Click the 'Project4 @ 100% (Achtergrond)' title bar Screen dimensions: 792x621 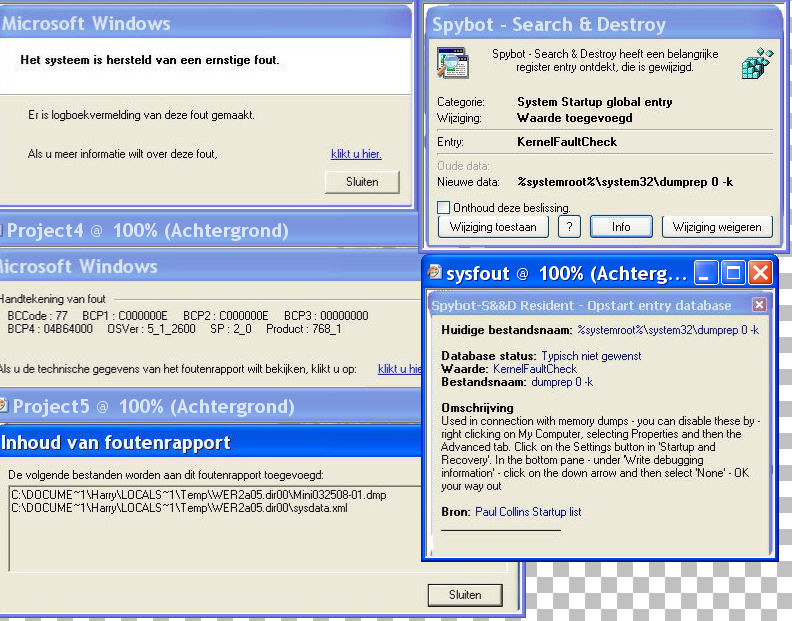tap(209, 230)
